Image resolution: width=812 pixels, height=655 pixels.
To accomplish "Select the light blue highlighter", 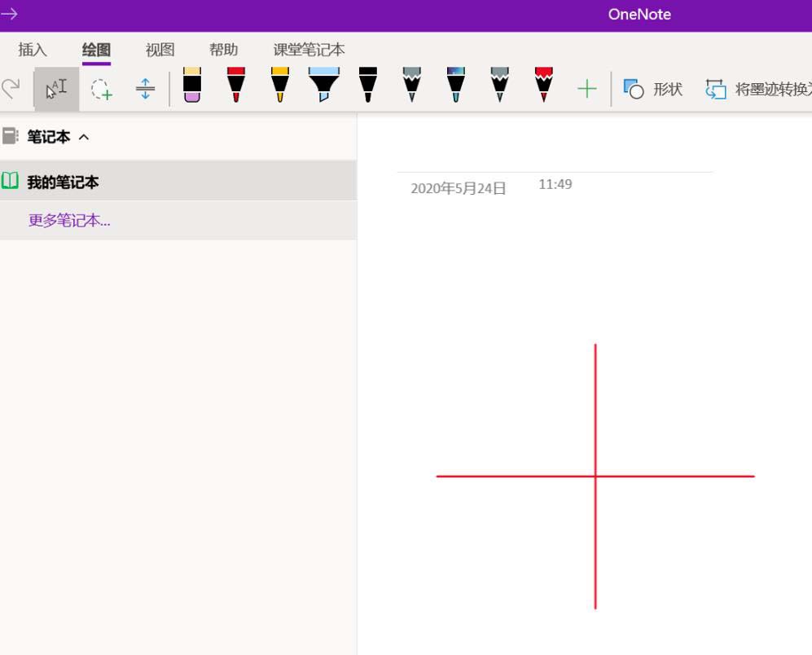I will pos(323,86).
